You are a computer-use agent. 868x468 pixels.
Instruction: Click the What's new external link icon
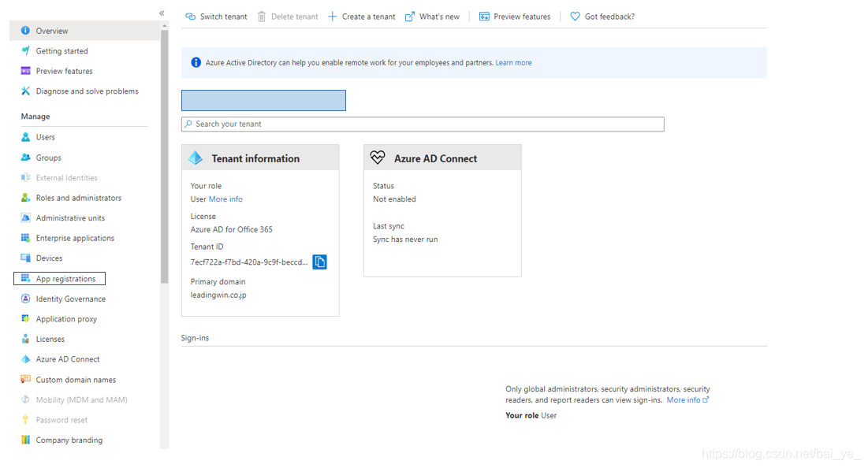coord(410,17)
